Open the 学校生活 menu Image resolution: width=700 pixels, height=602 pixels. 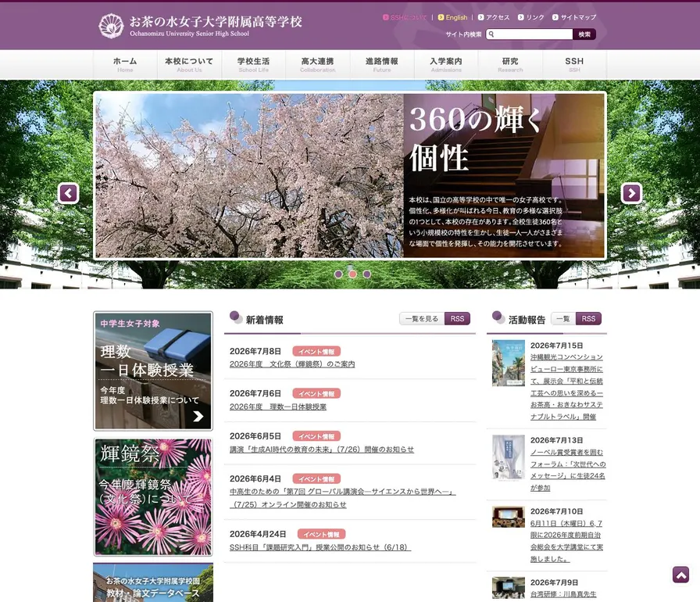pyautogui.click(x=254, y=64)
